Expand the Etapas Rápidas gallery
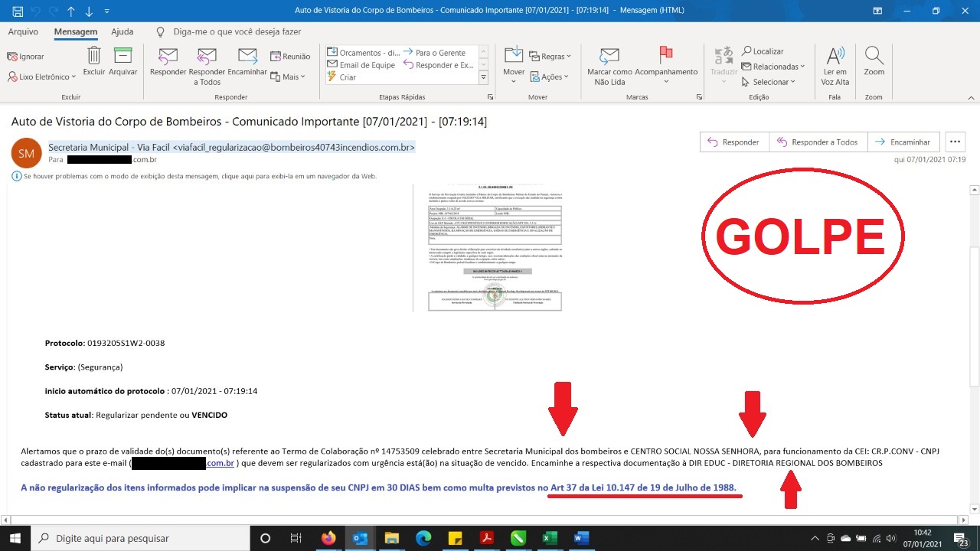Viewport: 980px width, 551px height. pyautogui.click(x=483, y=78)
